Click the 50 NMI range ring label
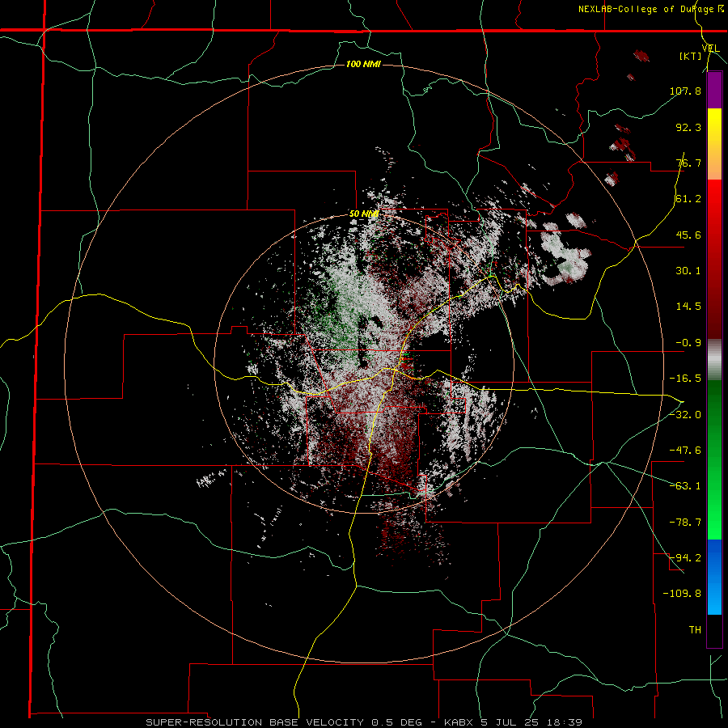The height and width of the screenshot is (728, 728). [363, 214]
